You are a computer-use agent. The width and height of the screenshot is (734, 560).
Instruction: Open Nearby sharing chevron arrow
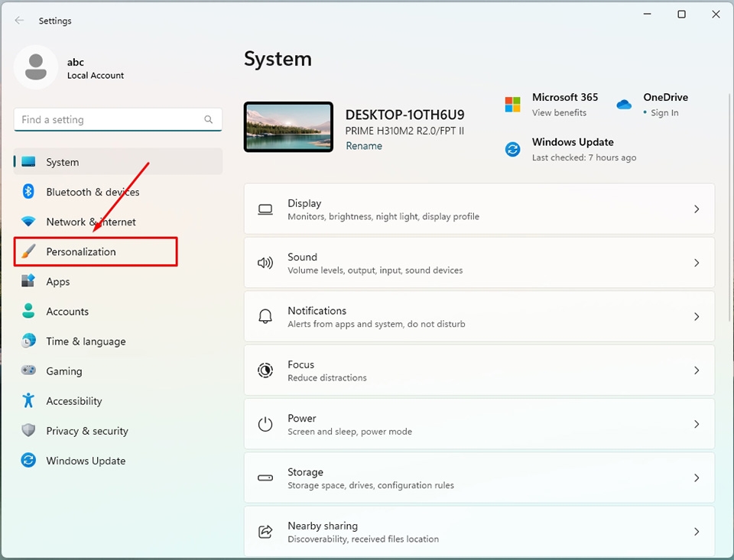pyautogui.click(x=697, y=532)
